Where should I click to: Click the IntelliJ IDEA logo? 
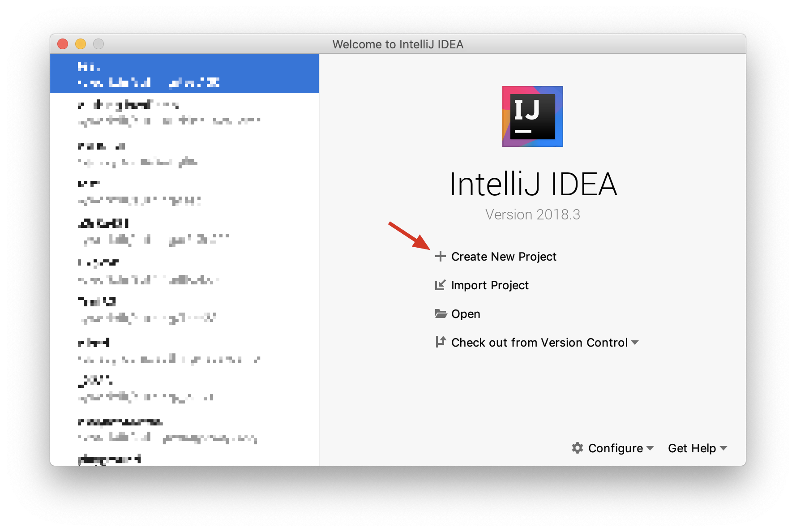(532, 116)
